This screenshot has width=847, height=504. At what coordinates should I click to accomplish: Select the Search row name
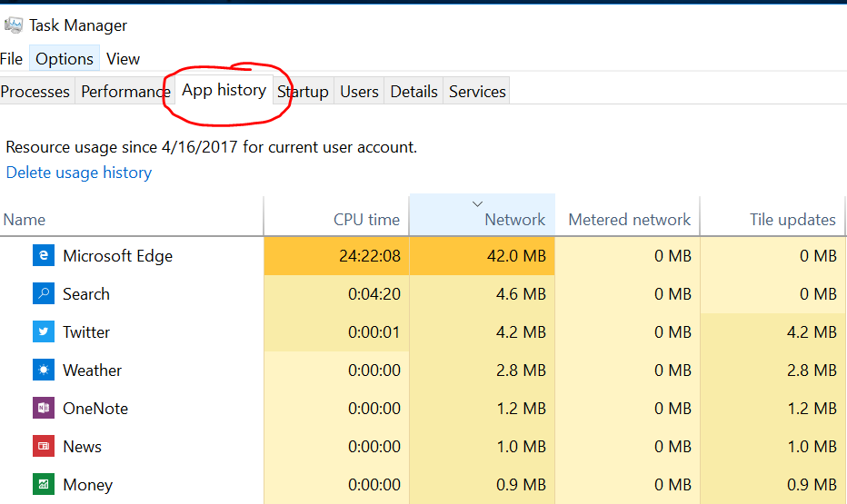pos(86,293)
